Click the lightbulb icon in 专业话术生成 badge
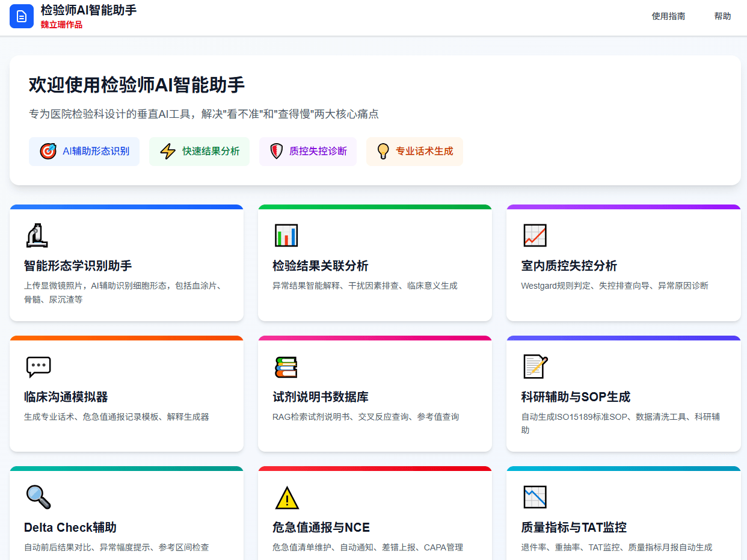 click(x=383, y=151)
